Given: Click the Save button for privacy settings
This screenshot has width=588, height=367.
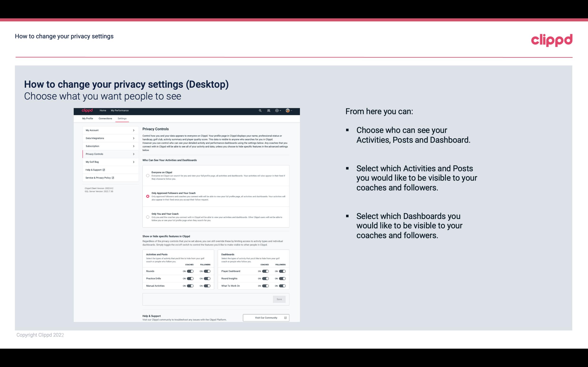Looking at the screenshot, I should (x=279, y=299).
